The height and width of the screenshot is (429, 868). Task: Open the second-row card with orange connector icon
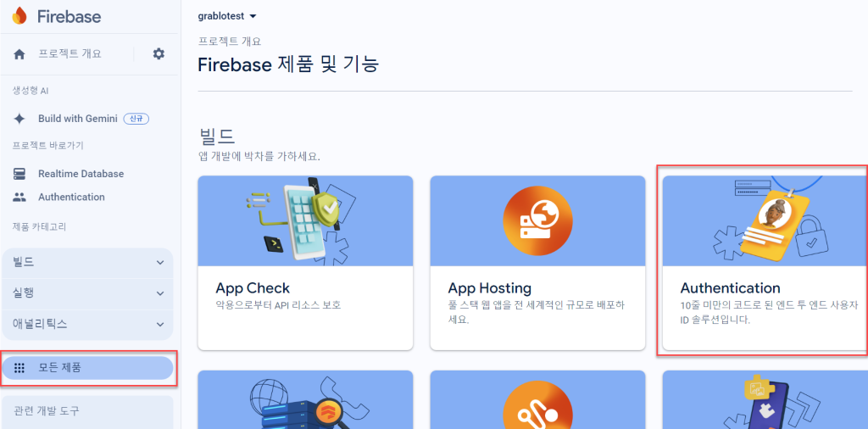(537, 399)
